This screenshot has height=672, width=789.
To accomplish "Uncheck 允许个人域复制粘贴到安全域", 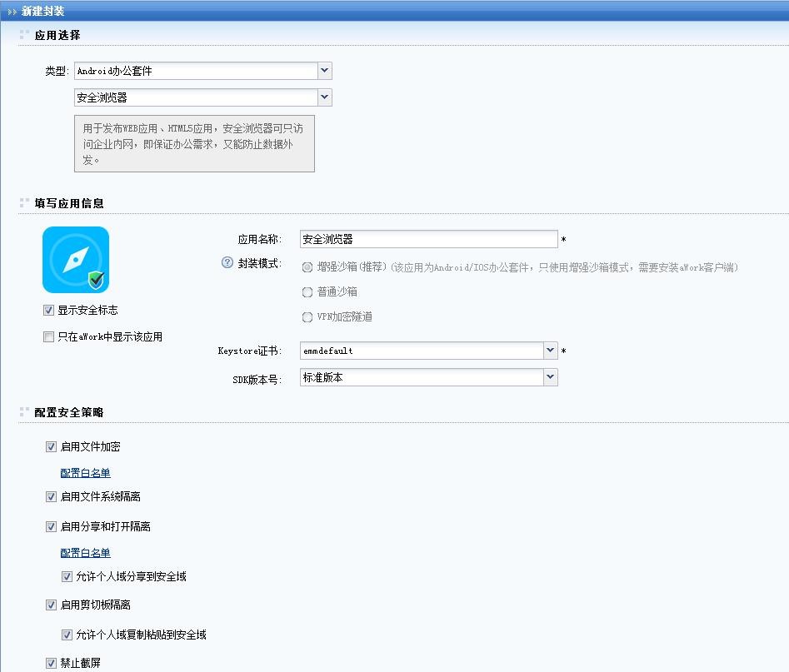I will pyautogui.click(x=67, y=635).
